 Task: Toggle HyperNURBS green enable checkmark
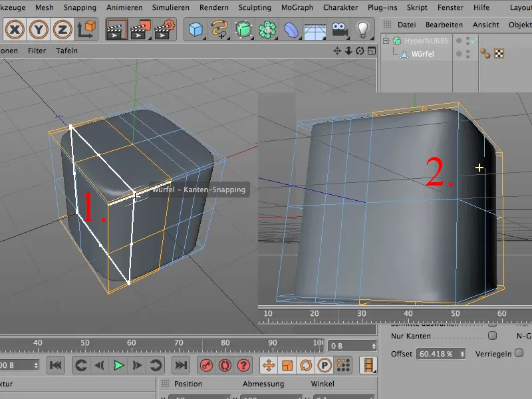(473, 41)
